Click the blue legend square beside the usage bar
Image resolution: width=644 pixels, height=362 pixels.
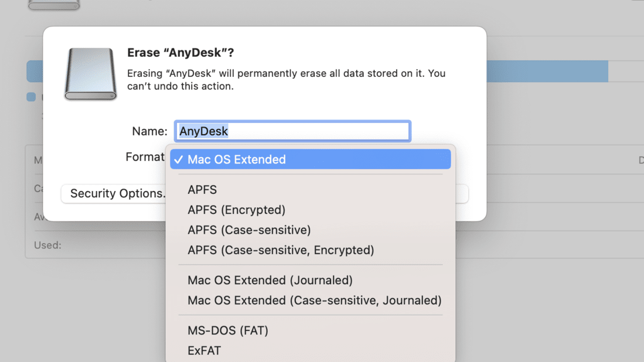[x=31, y=97]
